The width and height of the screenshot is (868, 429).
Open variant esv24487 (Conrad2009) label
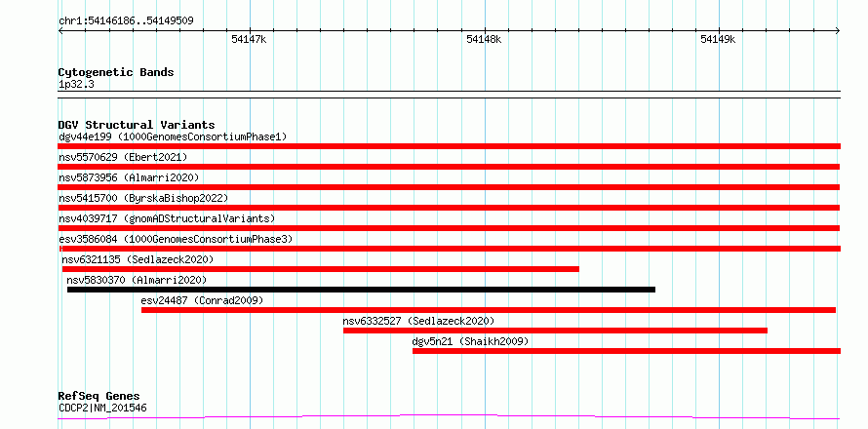(x=202, y=300)
